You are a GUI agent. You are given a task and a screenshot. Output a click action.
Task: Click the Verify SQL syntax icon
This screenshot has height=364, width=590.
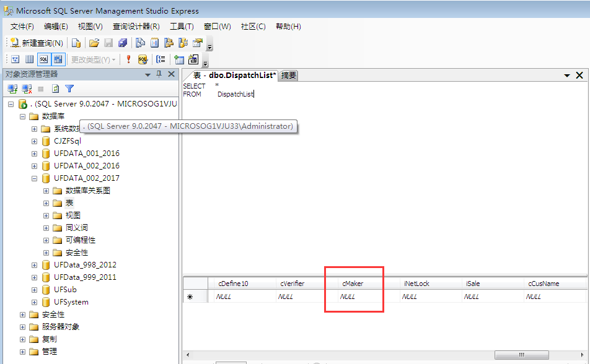tap(143, 59)
